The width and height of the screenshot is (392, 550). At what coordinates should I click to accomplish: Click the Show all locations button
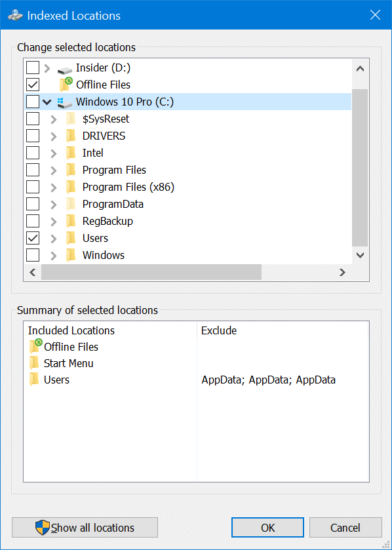tap(85, 527)
